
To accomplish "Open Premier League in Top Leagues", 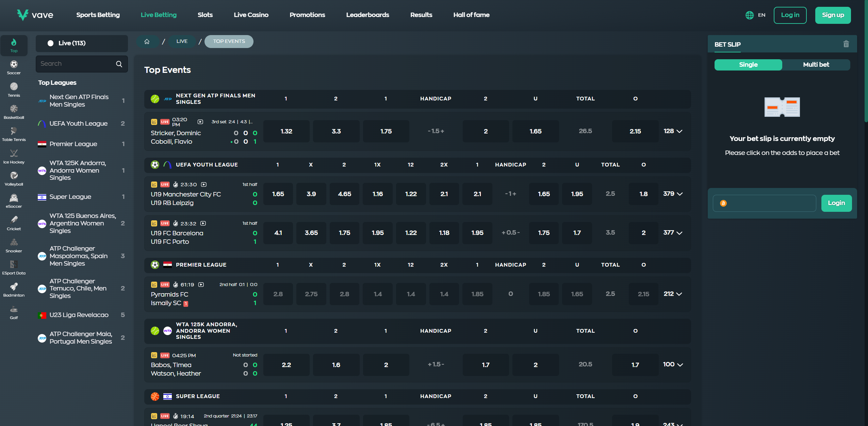I will point(82,144).
